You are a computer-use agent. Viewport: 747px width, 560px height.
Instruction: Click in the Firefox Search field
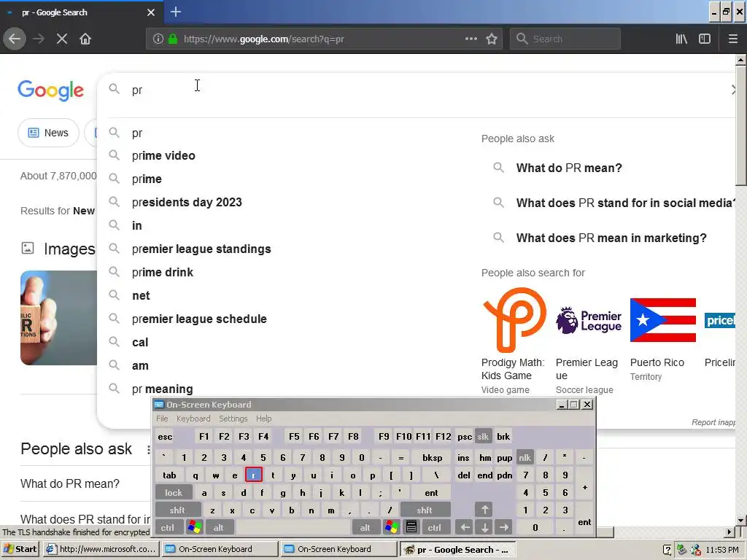pos(565,39)
